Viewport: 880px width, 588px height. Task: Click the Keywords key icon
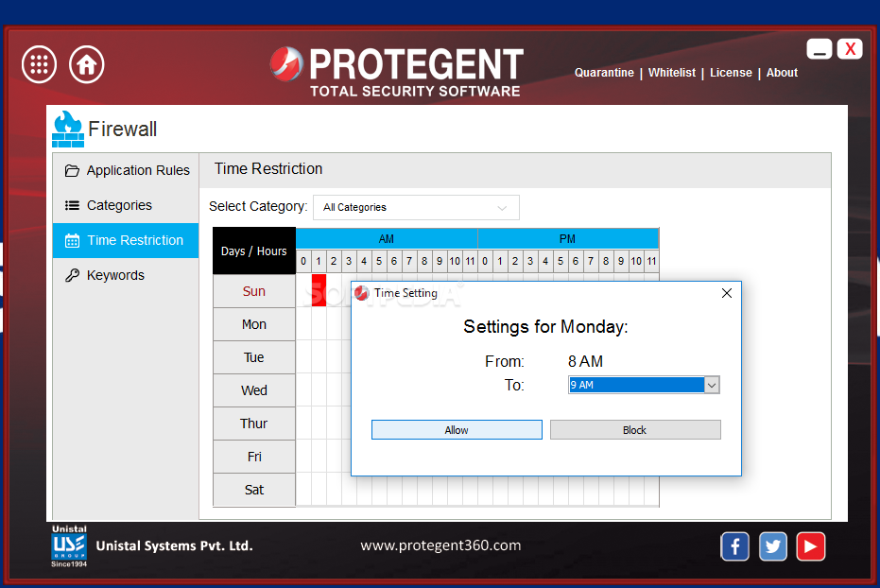pyautogui.click(x=73, y=275)
